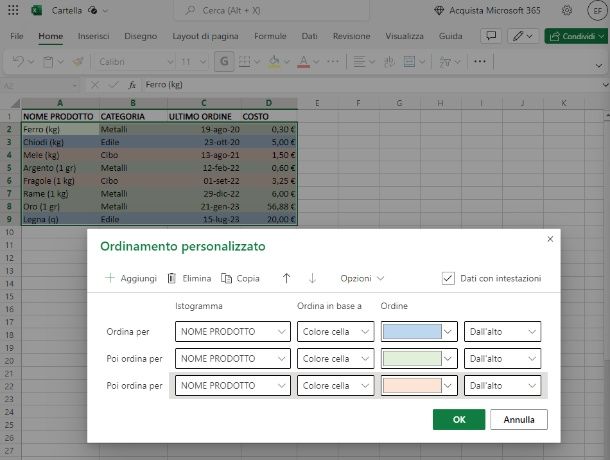This screenshot has height=460, width=610.
Task: Open the app launcher grid icon
Action: [13, 10]
